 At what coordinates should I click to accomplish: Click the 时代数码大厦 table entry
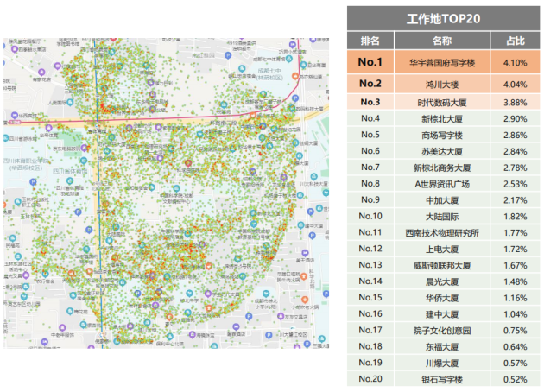pyautogui.click(x=442, y=103)
